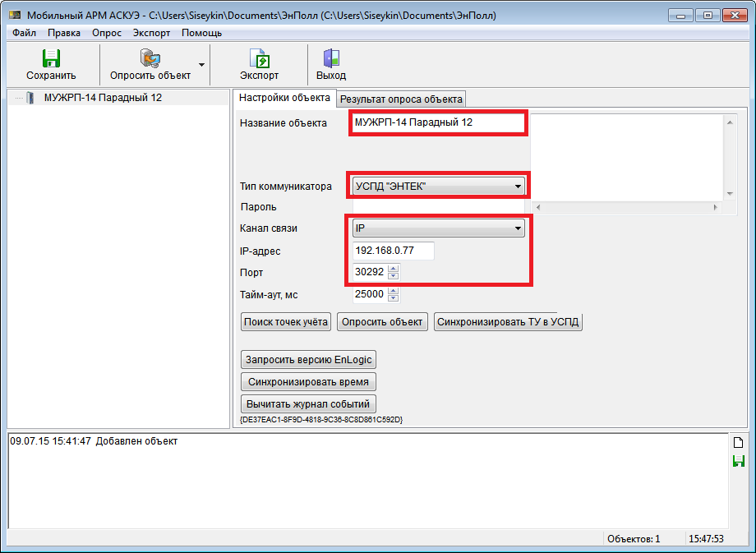This screenshot has height=553, width=756.
Task: Open the Опрос menu
Action: (x=107, y=33)
